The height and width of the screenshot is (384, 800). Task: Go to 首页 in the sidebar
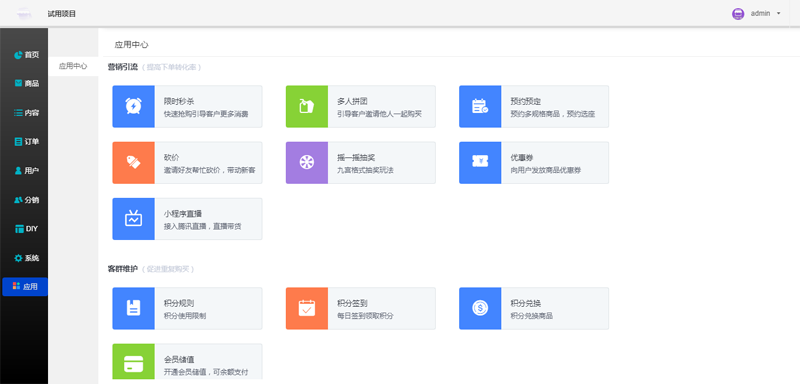[27, 55]
